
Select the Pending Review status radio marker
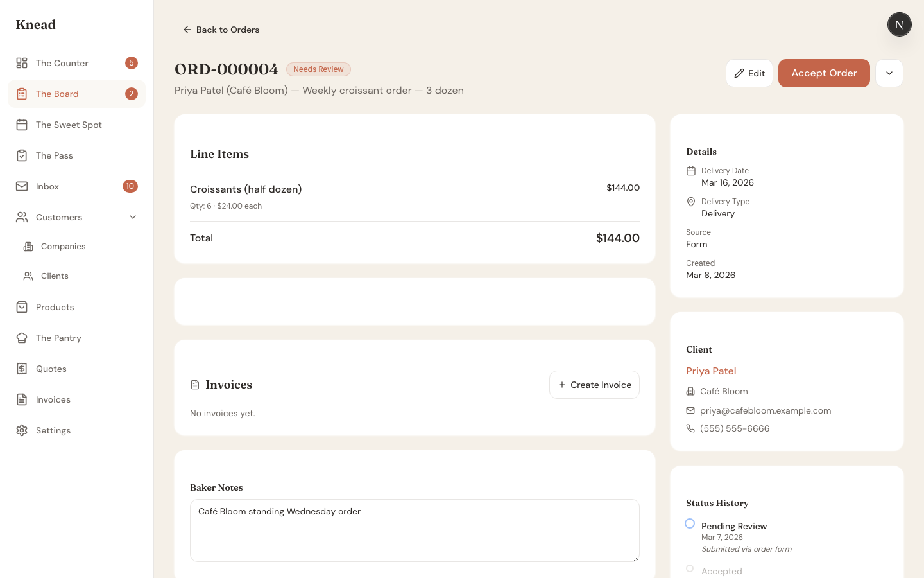click(690, 523)
